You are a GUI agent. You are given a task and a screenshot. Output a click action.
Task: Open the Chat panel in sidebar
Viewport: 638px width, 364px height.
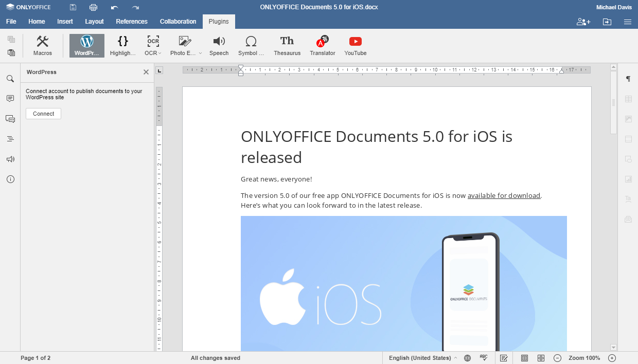[x=10, y=119]
